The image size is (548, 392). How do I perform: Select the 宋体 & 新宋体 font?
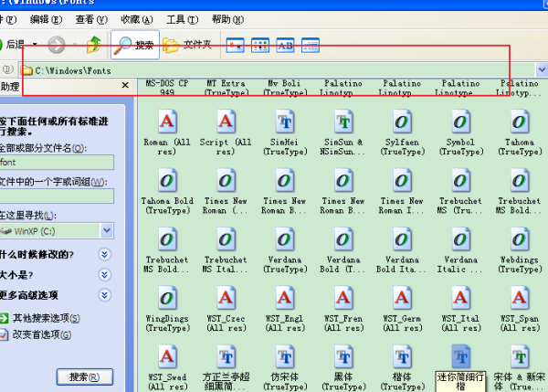[x=520, y=368]
